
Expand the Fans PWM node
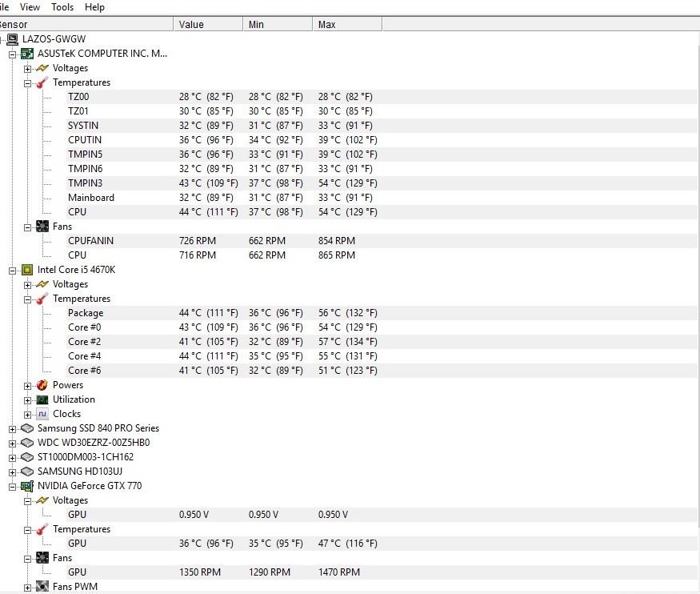(28, 588)
